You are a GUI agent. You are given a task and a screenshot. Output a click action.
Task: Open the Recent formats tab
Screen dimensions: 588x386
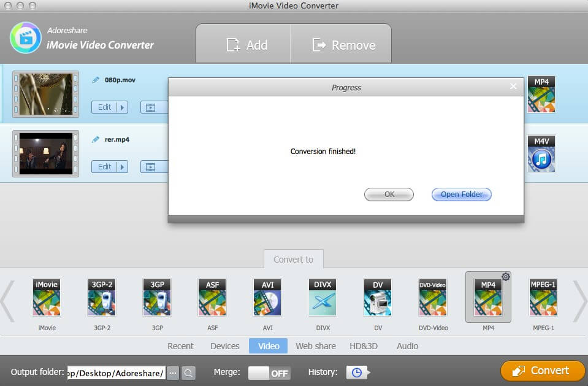[180, 346]
